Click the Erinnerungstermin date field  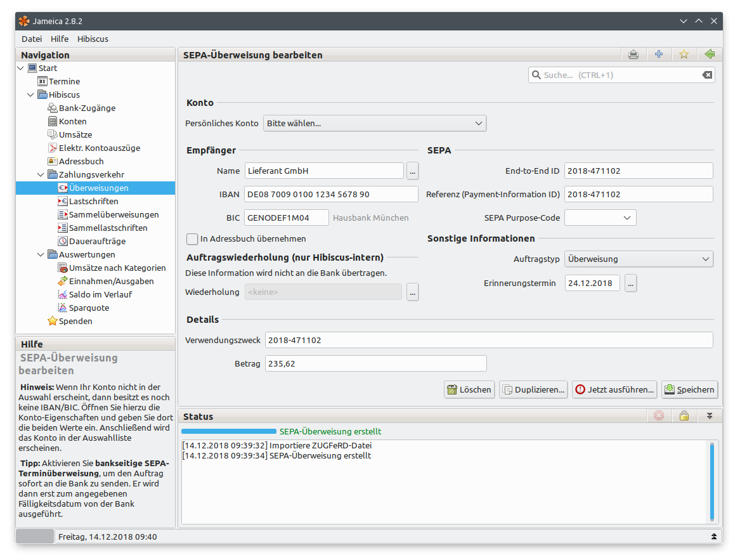pos(592,283)
